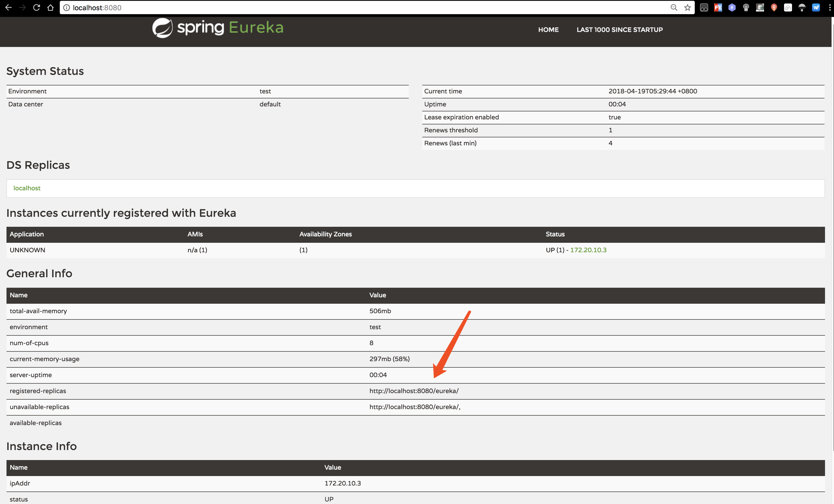Image resolution: width=834 pixels, height=504 pixels.
Task: Open the localhost DS replica link
Action: coord(27,188)
